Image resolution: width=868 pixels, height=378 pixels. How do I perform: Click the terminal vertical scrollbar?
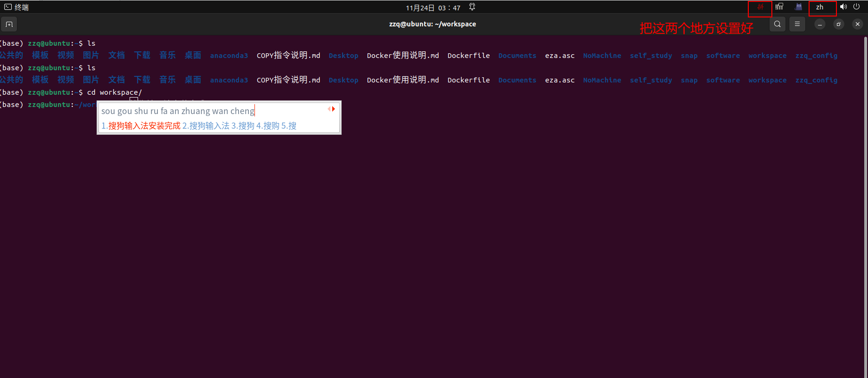pos(866,206)
